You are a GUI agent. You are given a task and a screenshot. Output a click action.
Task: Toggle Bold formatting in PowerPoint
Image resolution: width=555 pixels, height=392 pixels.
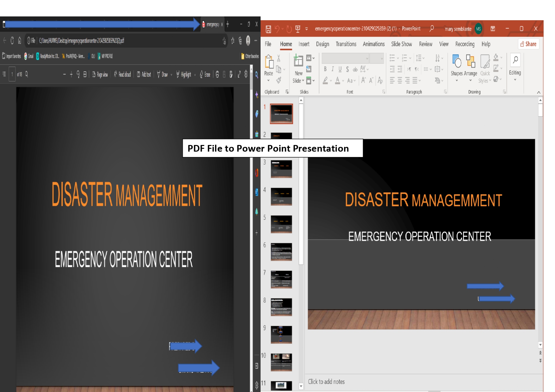[x=325, y=69]
